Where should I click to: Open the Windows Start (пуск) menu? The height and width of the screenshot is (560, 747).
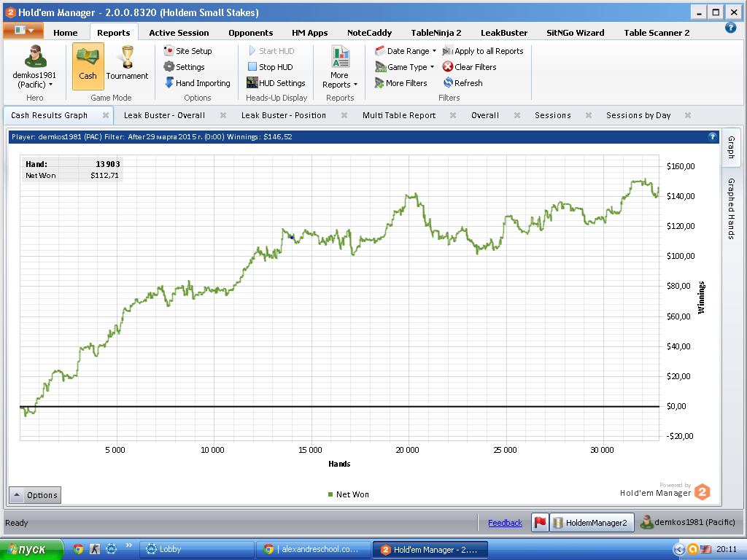(x=31, y=550)
